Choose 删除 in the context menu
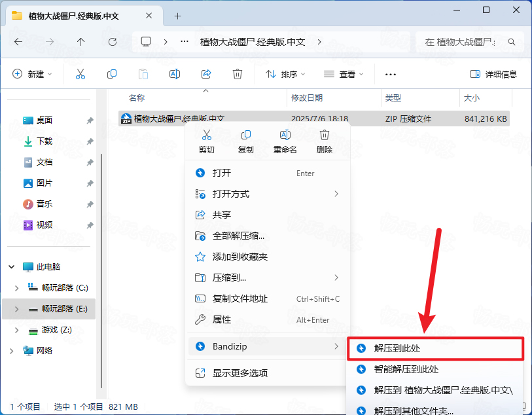Screen dimensions: 532x415 click(325, 141)
